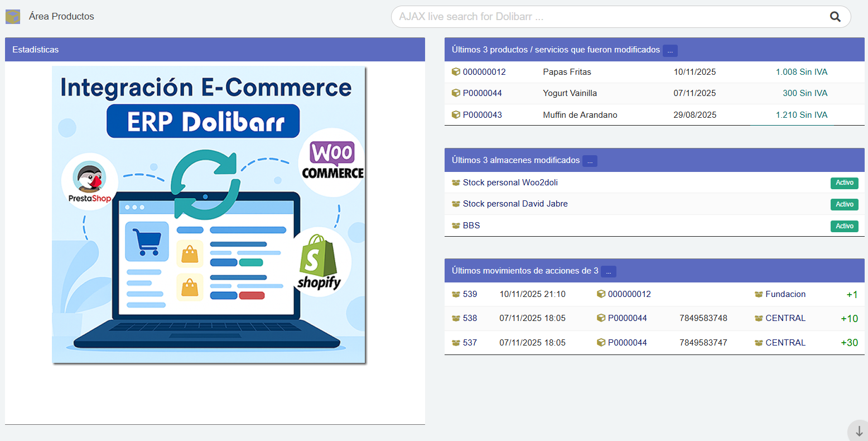Toggle Activo status for Stock personal Woo2doli
This screenshot has height=441, width=868.
[x=844, y=183]
